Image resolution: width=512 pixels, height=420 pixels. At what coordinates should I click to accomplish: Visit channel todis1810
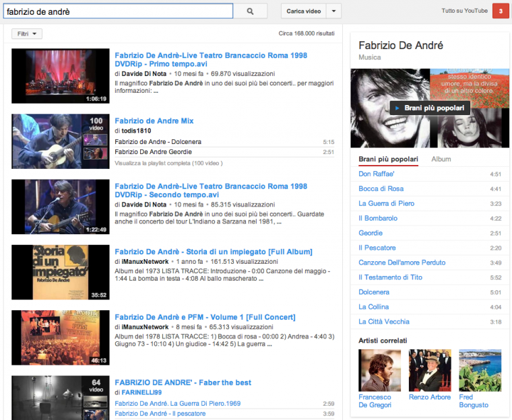click(136, 131)
